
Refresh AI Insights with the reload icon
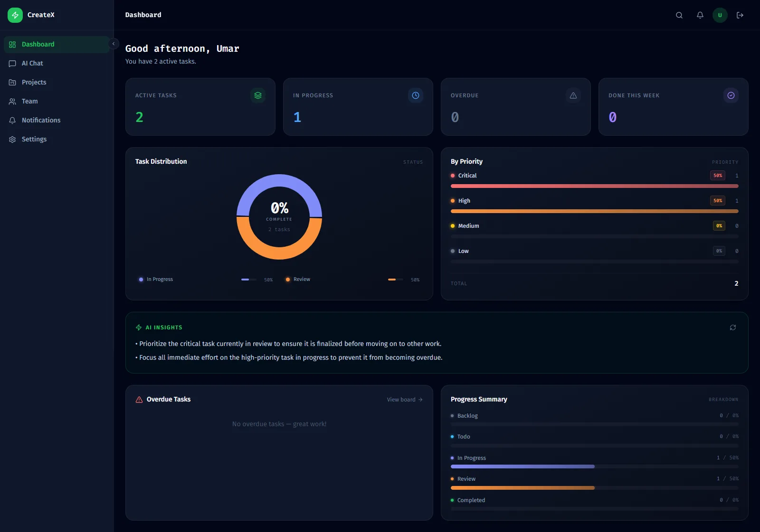[x=733, y=327]
